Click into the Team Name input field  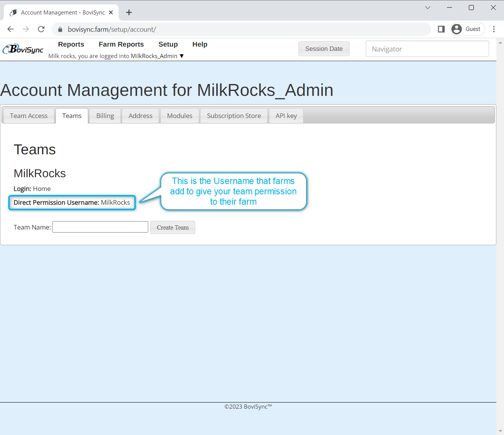[x=100, y=227]
